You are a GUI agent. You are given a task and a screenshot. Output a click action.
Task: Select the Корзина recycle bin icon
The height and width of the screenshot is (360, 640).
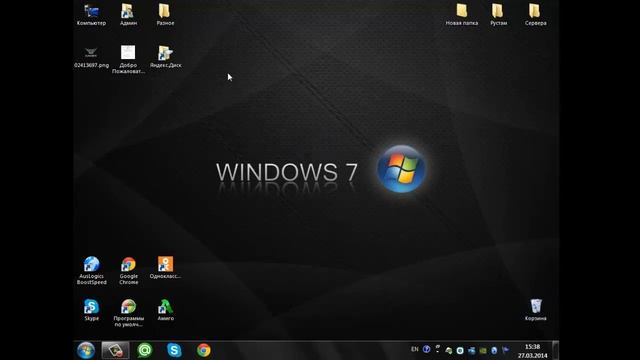(x=536, y=310)
